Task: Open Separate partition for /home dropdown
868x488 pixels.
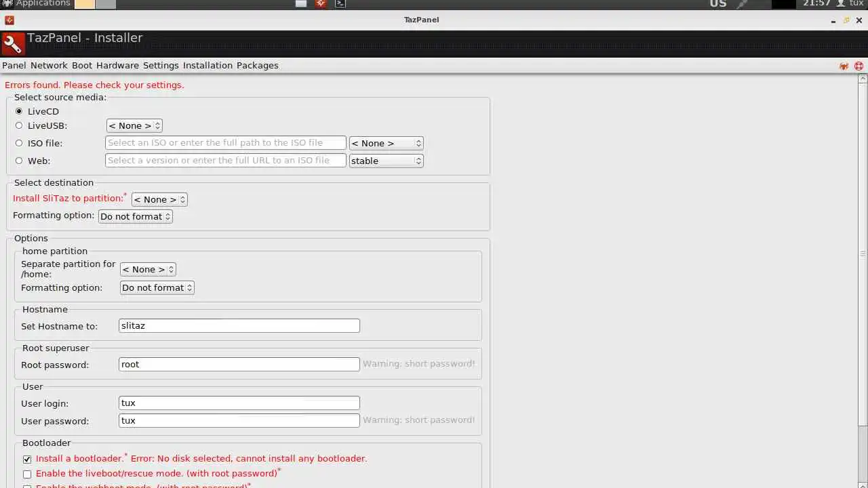Action: (x=148, y=269)
